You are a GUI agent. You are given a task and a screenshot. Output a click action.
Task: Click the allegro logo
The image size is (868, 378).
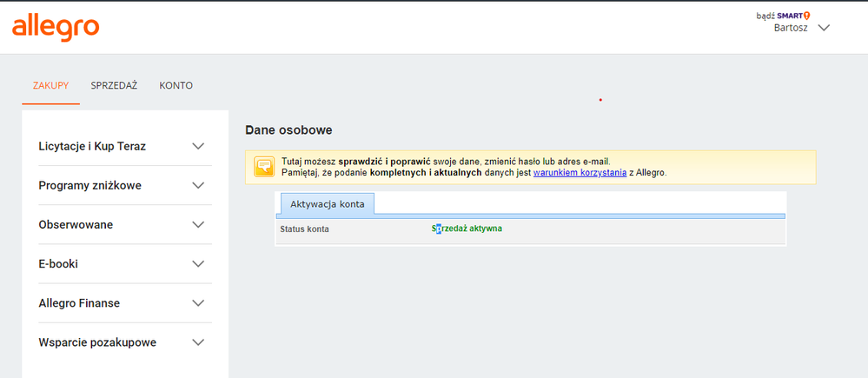pyautogui.click(x=56, y=28)
